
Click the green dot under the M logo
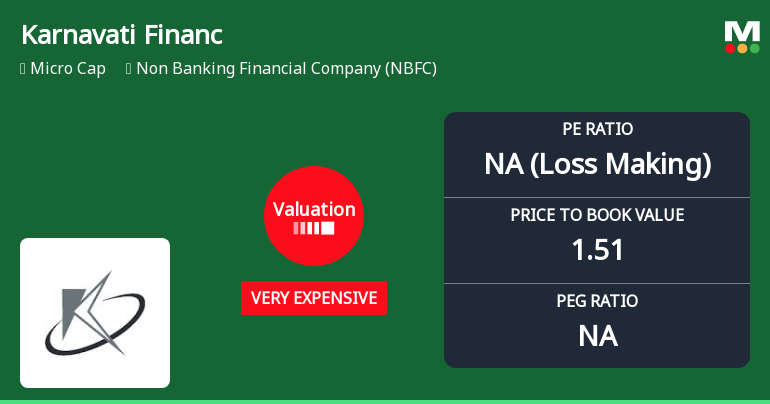pos(754,48)
